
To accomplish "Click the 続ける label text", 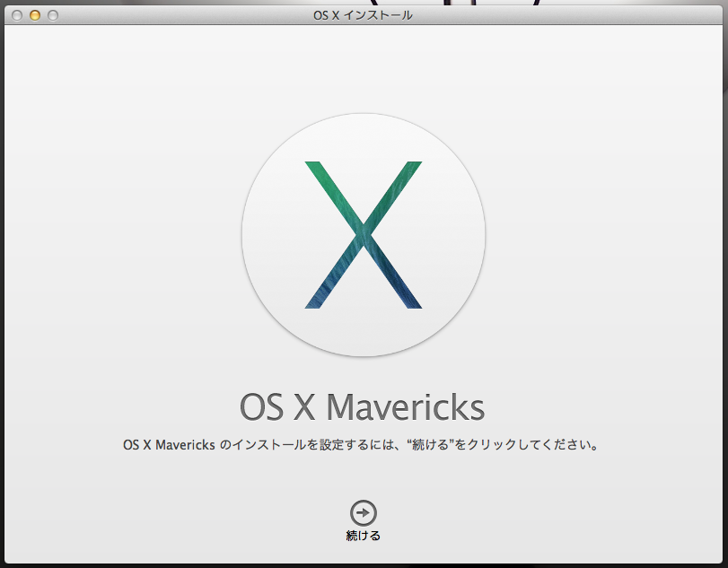I will coord(363,536).
